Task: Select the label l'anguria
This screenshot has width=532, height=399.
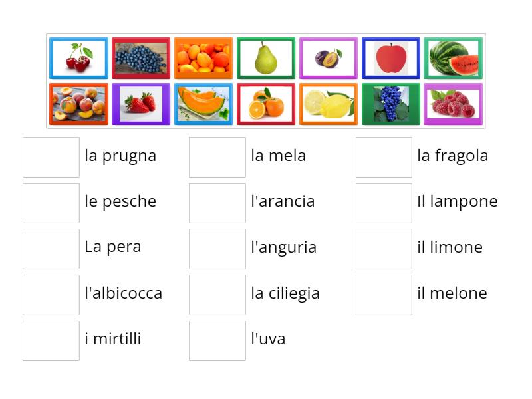Action: coord(285,247)
